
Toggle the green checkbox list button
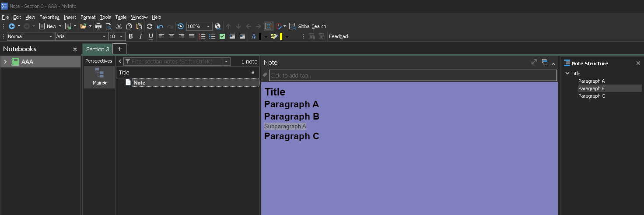tap(222, 36)
